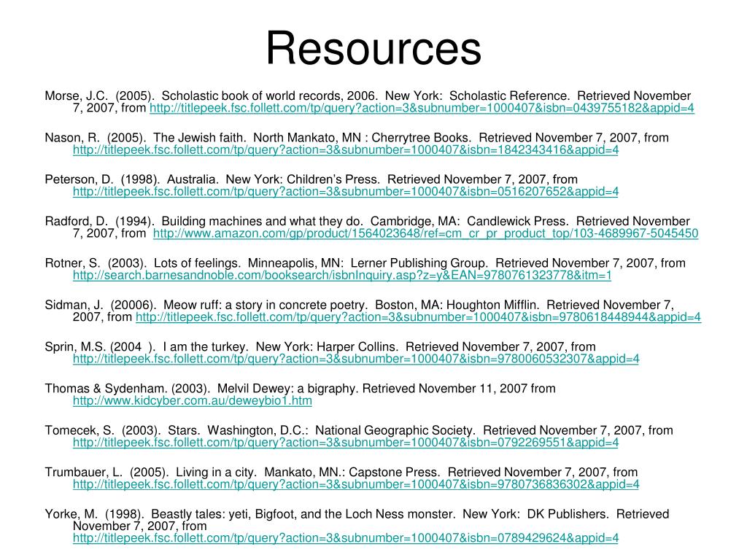Screen dimensions: 747x560
Task: Click the text 'Tomecek, S. (2003)'
Action: pos(102,431)
